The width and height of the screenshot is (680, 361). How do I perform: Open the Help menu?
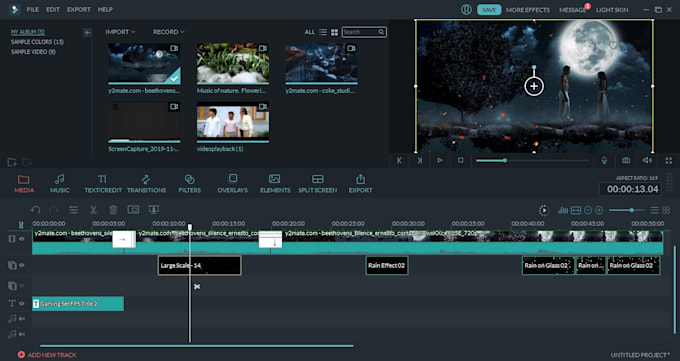tap(105, 9)
